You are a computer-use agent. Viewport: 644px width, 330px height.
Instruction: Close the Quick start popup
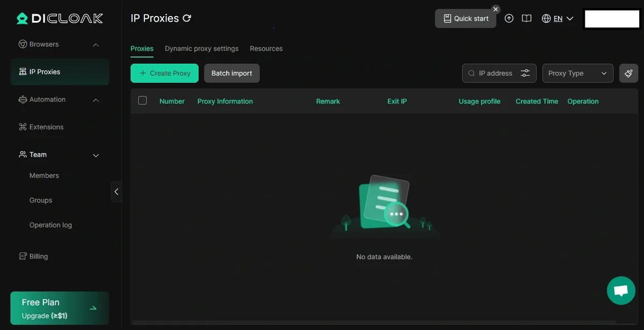pos(496,9)
